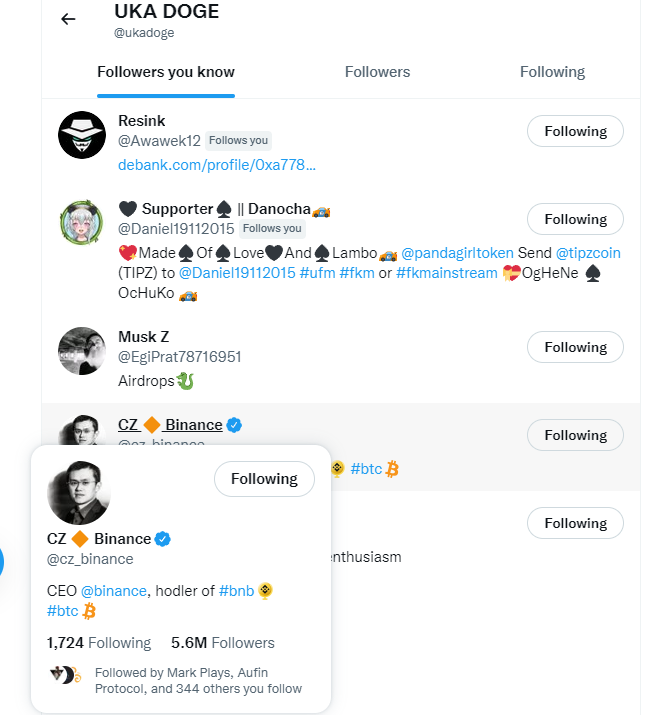The image size is (653, 715).
Task: Toggle the Following button for Musk Z
Action: coord(575,347)
